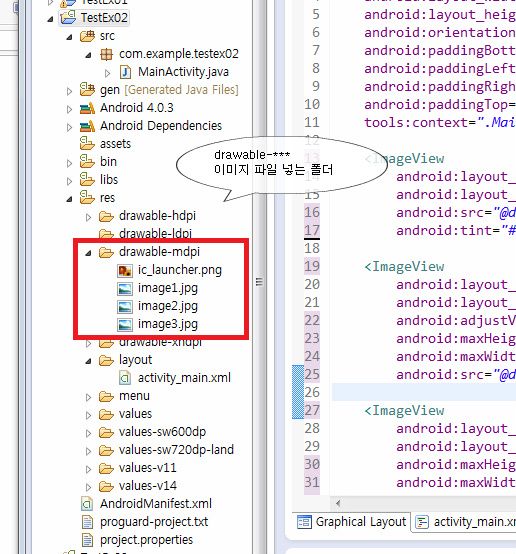Select the image3.jpg file name
Screen dimensions: 516x554
168,324
